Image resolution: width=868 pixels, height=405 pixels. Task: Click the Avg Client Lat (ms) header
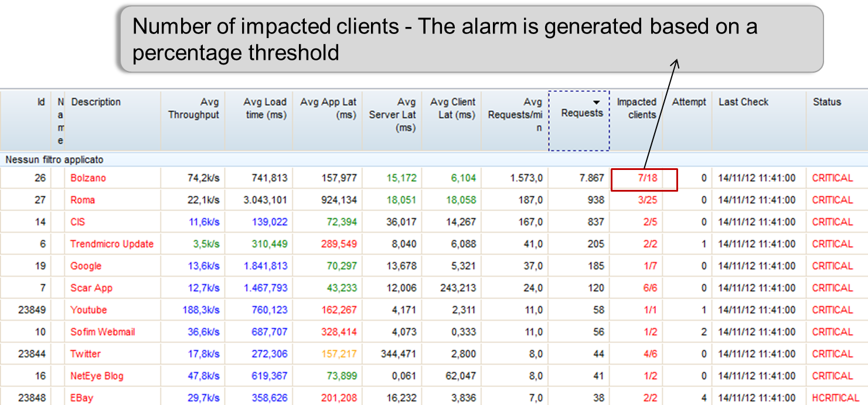click(x=452, y=120)
